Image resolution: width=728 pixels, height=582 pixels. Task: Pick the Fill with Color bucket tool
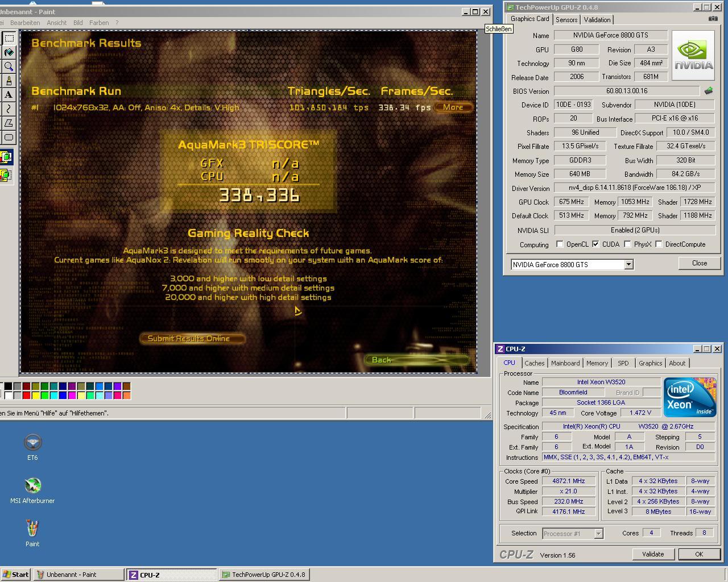[x=9, y=52]
